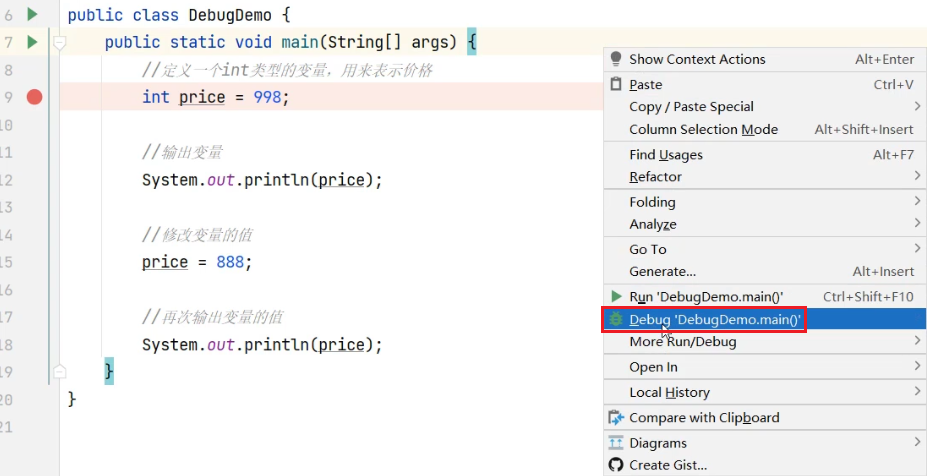Screen dimensions: 927x476
Task: Open the Refactor submenu
Action: pos(764,177)
